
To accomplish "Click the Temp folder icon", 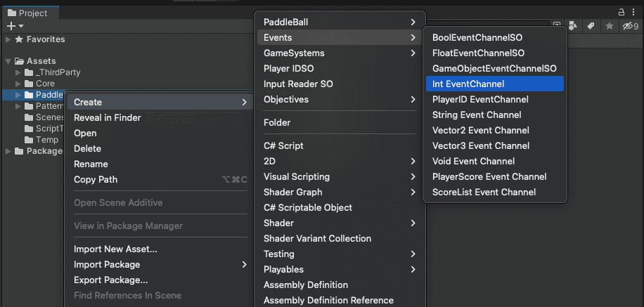I will coord(29,140).
